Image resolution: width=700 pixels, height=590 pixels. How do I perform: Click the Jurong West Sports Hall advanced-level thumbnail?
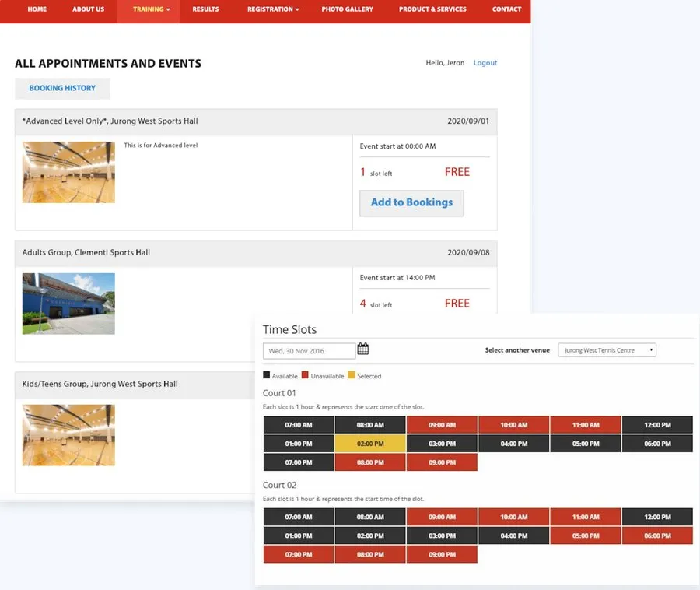click(68, 172)
